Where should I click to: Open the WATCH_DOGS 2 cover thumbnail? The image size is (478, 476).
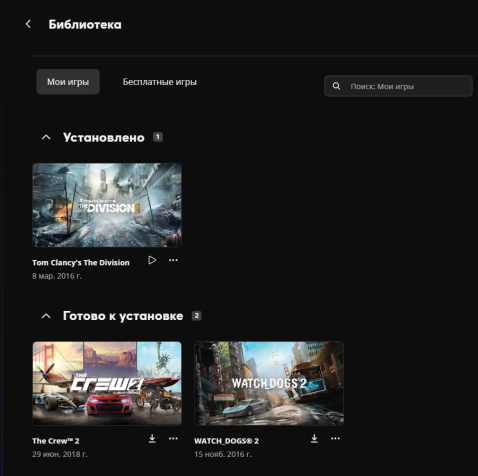(269, 383)
